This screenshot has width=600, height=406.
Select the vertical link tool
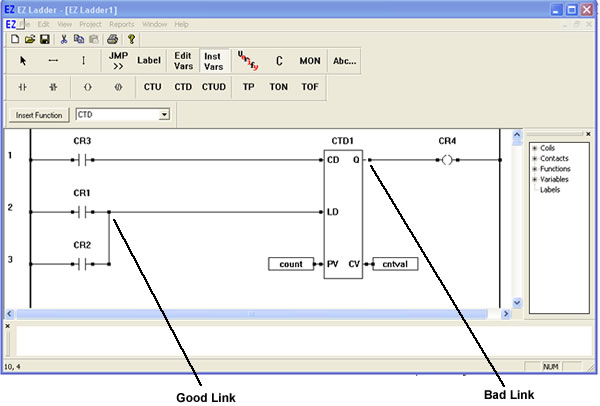83,60
